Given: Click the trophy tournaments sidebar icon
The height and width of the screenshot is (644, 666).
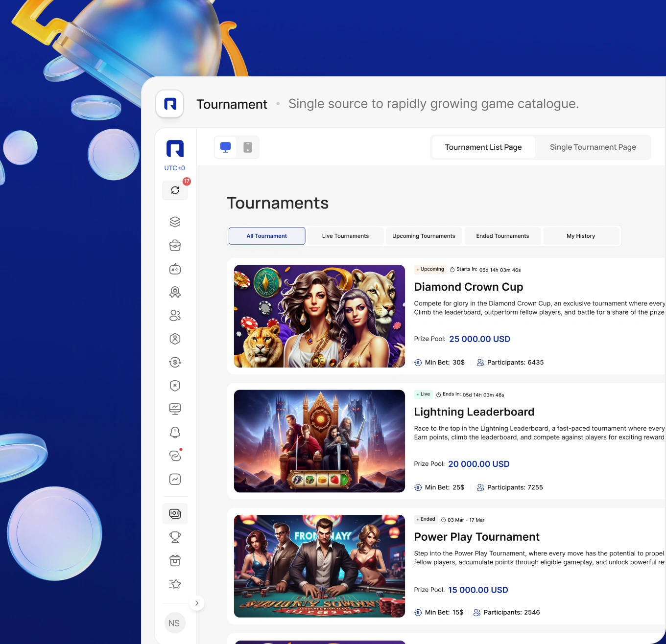Looking at the screenshot, I should point(175,537).
